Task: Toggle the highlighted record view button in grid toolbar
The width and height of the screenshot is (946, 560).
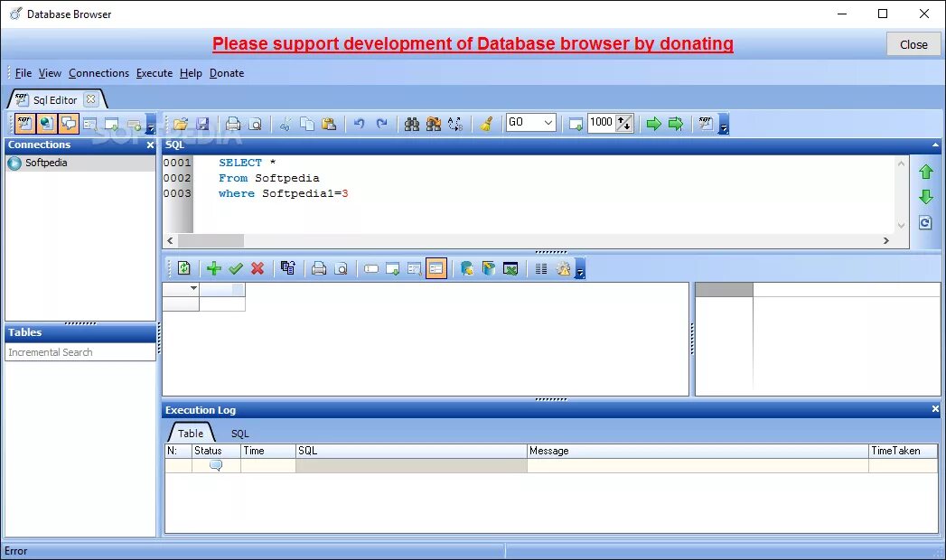Action: tap(436, 268)
